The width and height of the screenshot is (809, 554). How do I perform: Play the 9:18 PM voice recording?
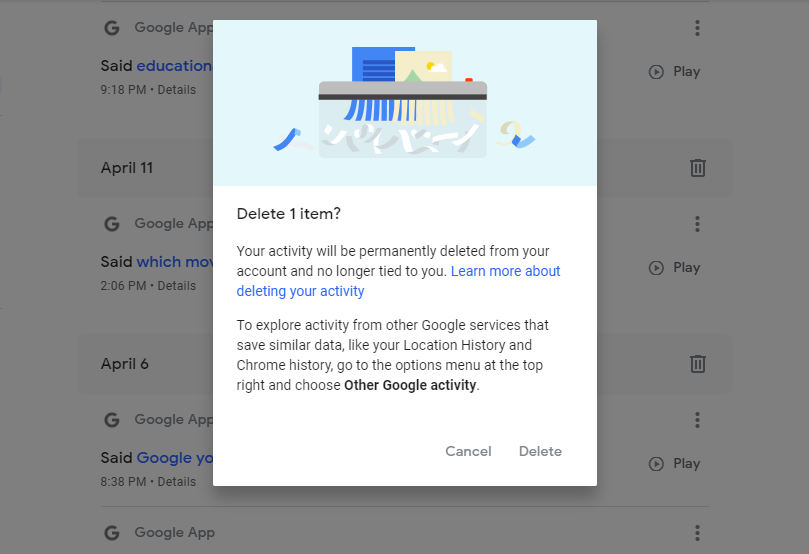click(674, 72)
